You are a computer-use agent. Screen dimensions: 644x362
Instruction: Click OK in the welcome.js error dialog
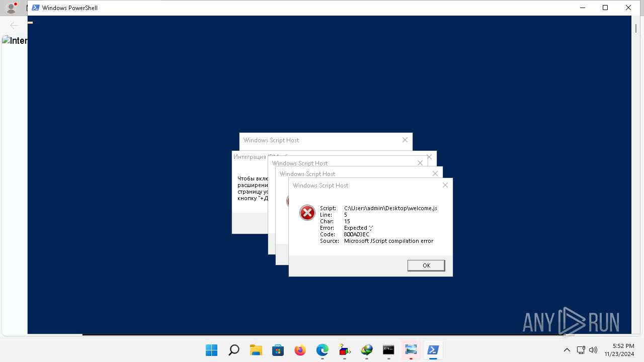tap(426, 265)
